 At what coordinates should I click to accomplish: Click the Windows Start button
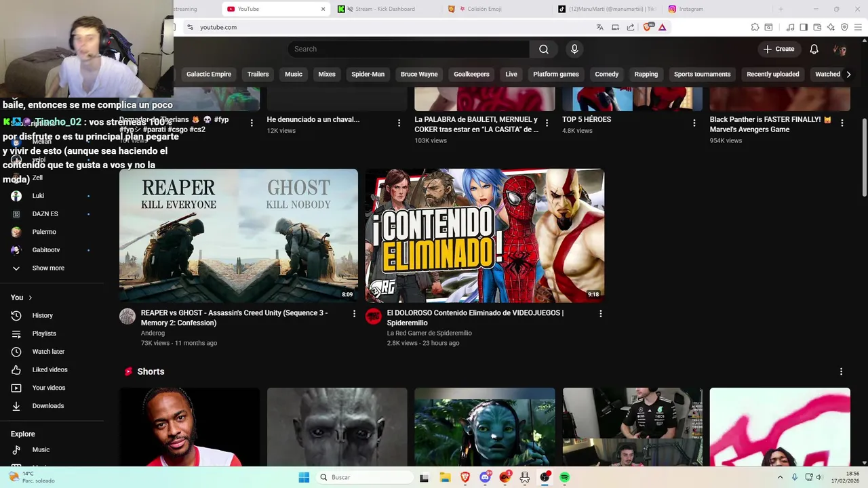[x=304, y=477]
